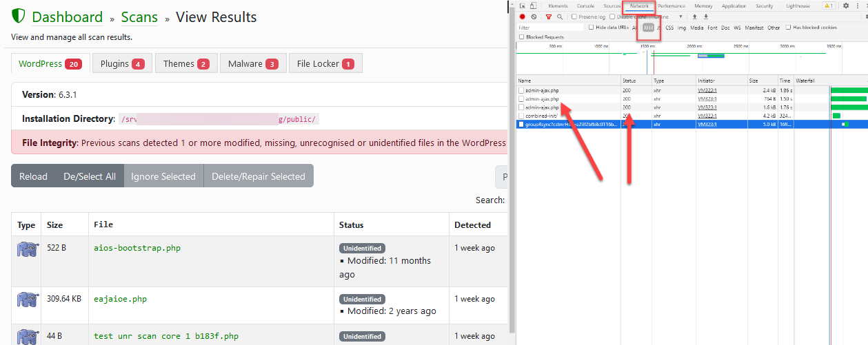
Task: Open the File Locker tab
Action: [325, 63]
